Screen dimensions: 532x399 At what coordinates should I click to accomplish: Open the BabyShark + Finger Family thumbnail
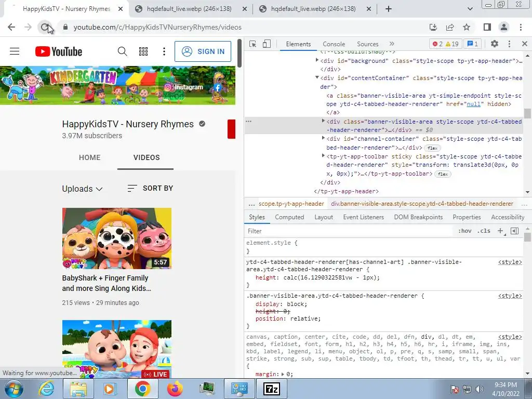tap(117, 238)
